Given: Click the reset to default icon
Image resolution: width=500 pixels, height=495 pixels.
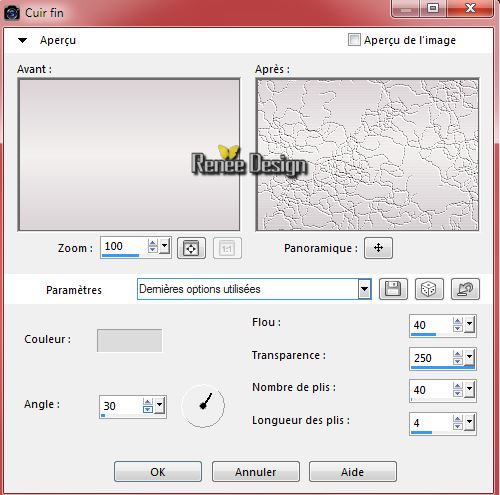Looking at the screenshot, I should pos(465,289).
